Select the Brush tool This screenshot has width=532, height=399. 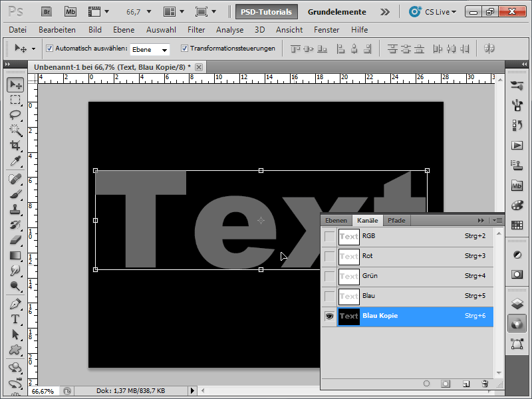pyautogui.click(x=15, y=194)
